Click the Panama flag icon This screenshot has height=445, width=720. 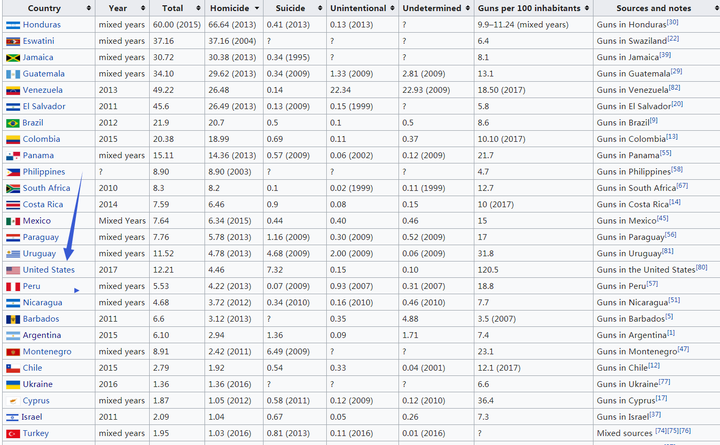(x=13, y=156)
